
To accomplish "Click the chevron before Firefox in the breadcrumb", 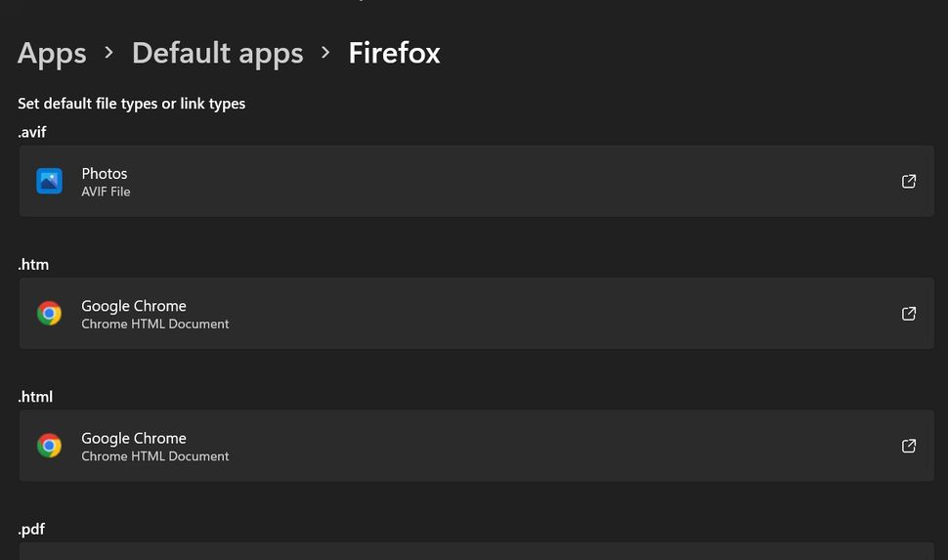I will pyautogui.click(x=325, y=53).
